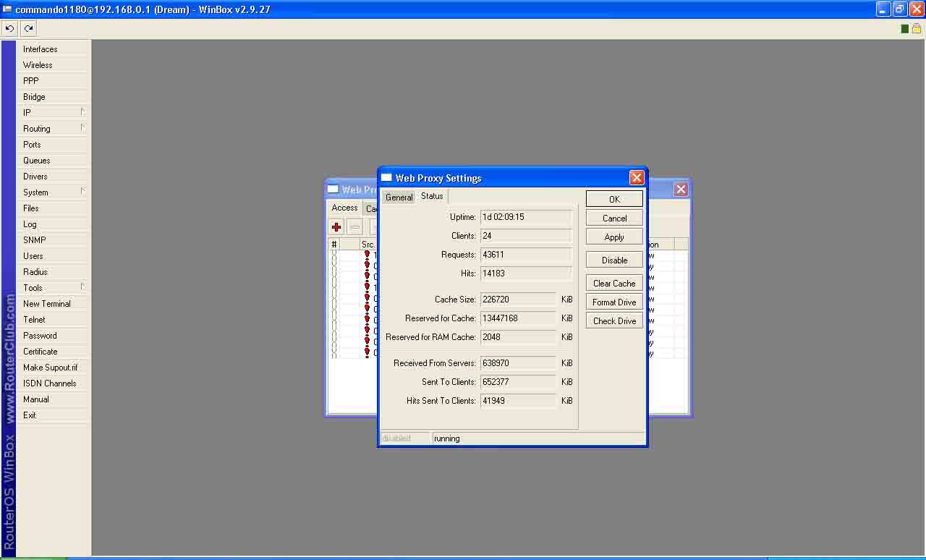Expand the IP submenu
This screenshot has height=560, width=926.
point(53,112)
